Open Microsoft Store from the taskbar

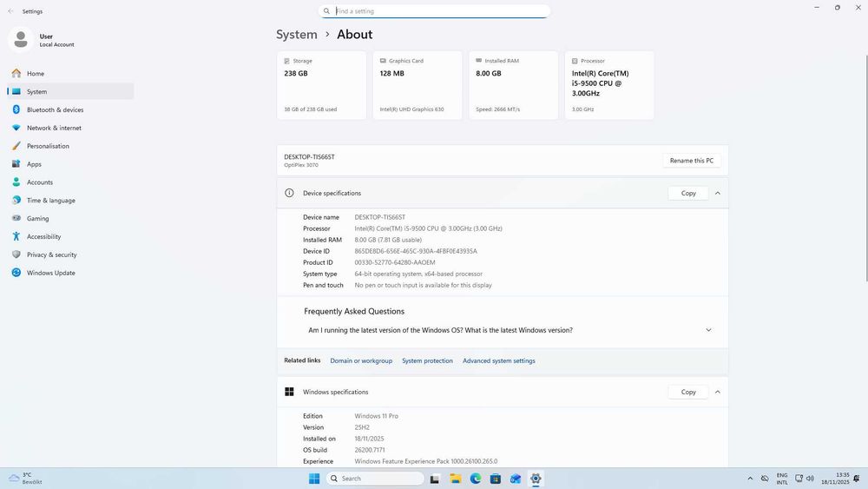pos(496,479)
